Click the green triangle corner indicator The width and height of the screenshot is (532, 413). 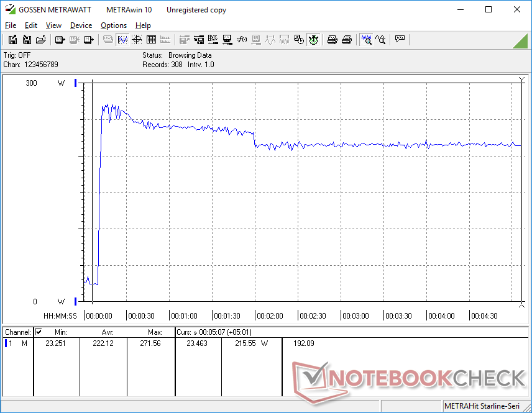521,42
